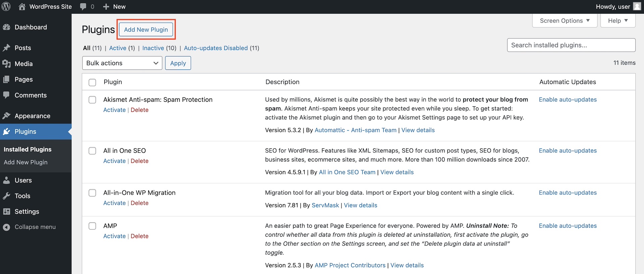The image size is (644, 274).
Task: Enable auto-updates for Akismet
Action: (568, 100)
